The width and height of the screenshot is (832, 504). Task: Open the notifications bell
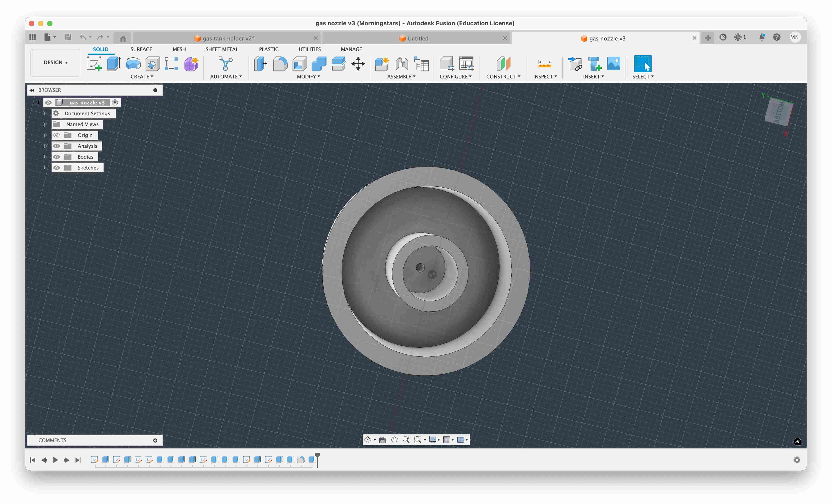tap(762, 37)
